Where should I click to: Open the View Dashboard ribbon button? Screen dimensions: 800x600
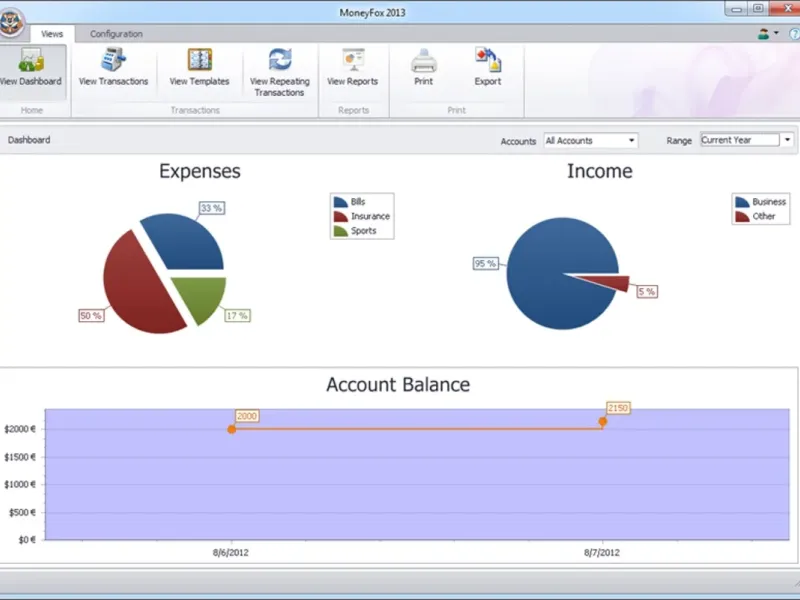tap(32, 72)
